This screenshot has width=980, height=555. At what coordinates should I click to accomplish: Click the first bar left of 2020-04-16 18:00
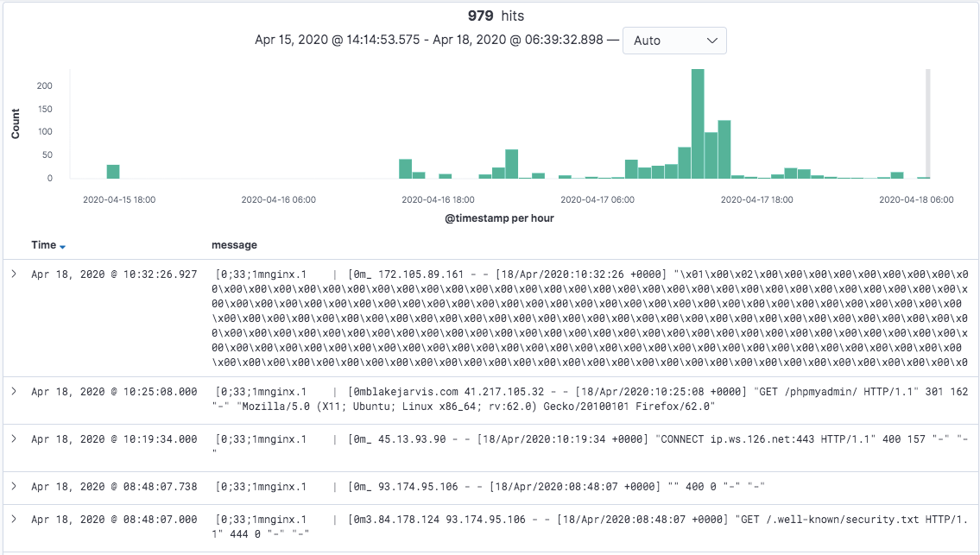click(x=405, y=169)
